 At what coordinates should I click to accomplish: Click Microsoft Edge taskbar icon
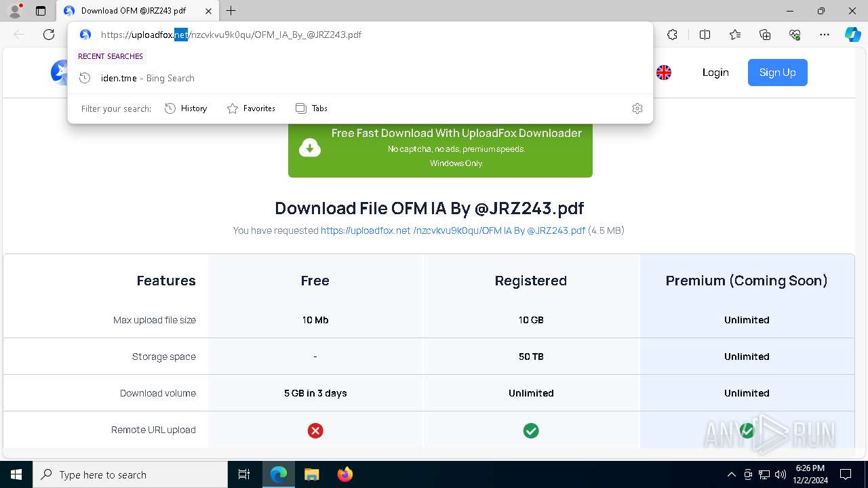279,474
